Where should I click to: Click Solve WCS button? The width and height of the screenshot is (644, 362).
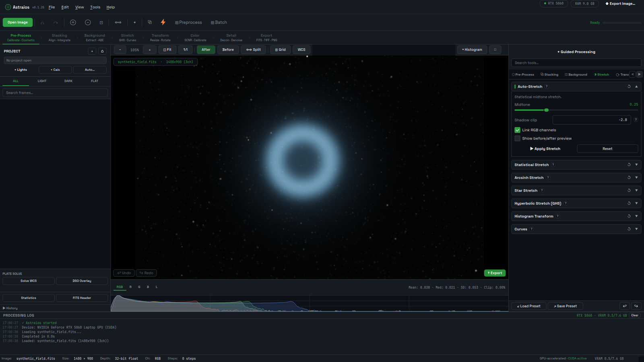click(29, 281)
